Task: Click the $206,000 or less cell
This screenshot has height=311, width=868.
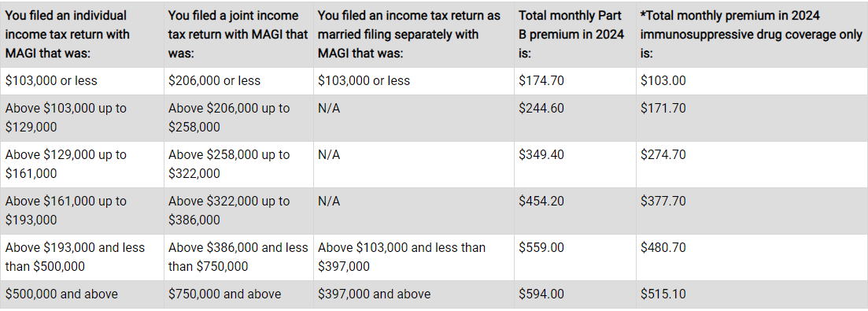Action: 238,81
